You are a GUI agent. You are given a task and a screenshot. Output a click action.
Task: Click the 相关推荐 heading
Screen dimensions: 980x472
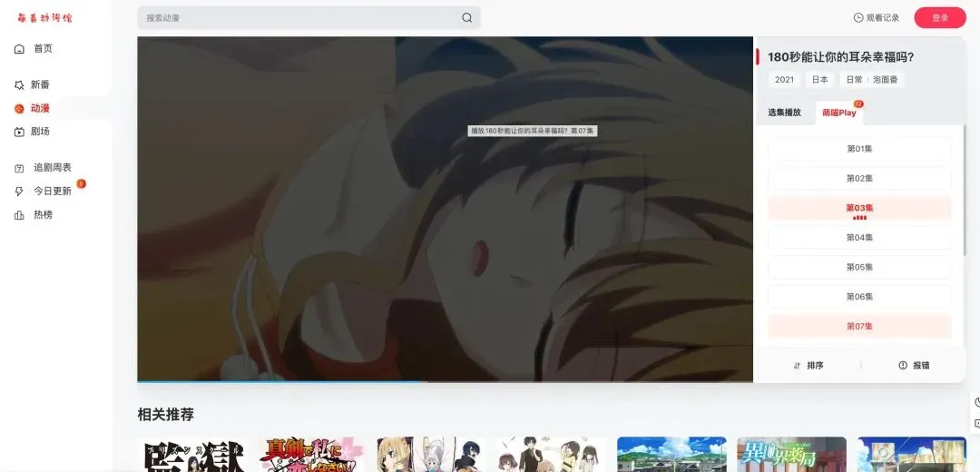(x=166, y=414)
